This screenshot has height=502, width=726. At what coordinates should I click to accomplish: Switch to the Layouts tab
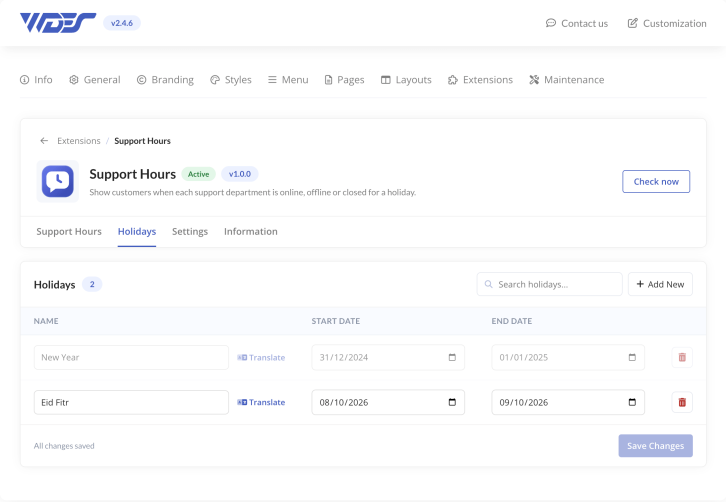pos(406,80)
